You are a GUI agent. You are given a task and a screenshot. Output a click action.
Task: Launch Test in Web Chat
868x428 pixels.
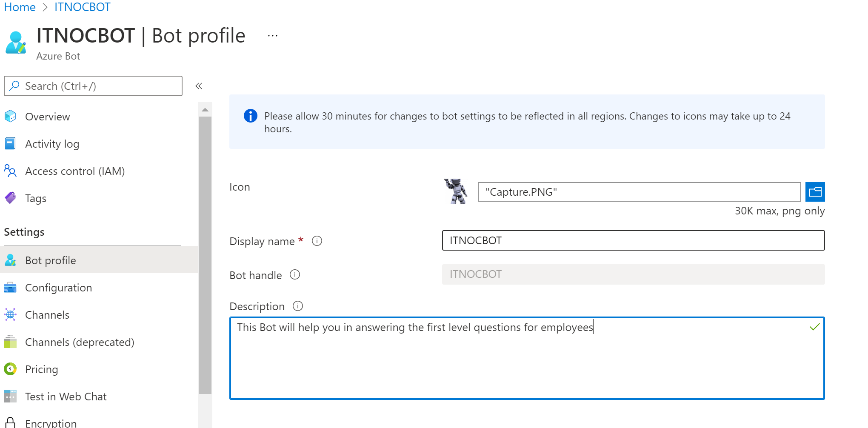pos(66,397)
